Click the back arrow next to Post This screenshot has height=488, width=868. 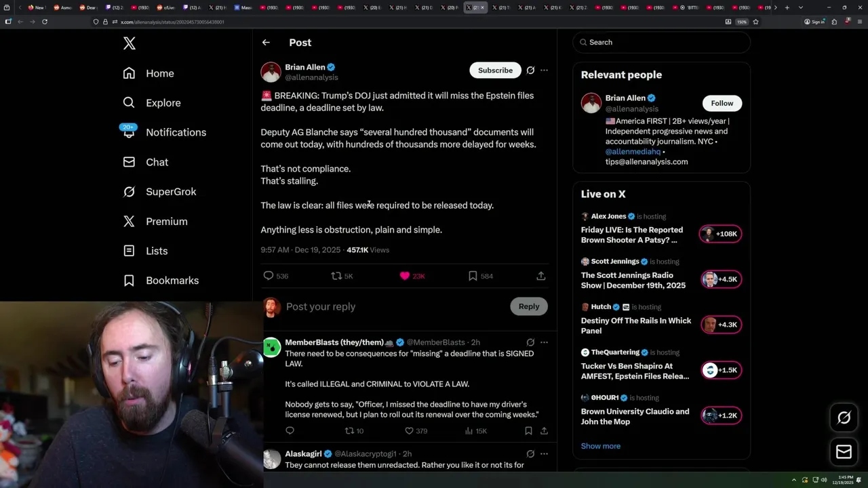(x=266, y=42)
